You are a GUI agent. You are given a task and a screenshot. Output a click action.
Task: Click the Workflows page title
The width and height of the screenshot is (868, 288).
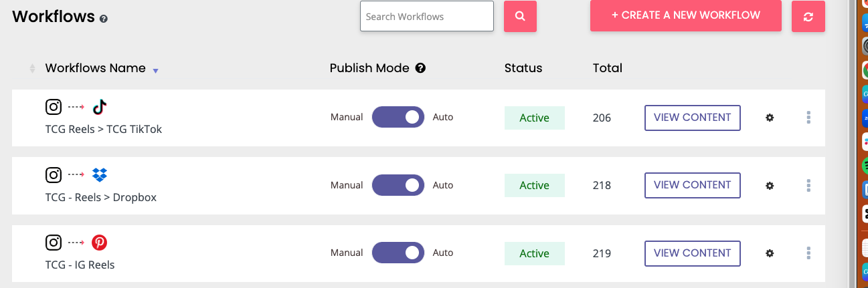(x=54, y=17)
